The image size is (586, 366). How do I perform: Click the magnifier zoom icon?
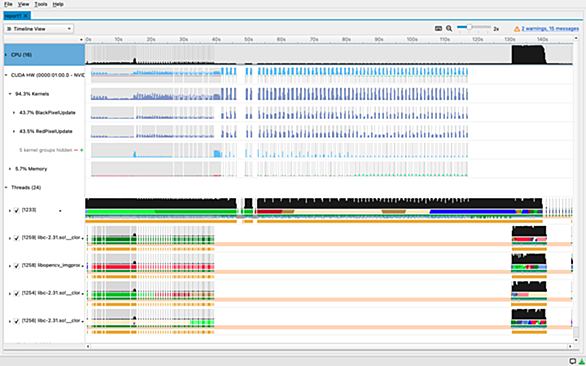449,29
